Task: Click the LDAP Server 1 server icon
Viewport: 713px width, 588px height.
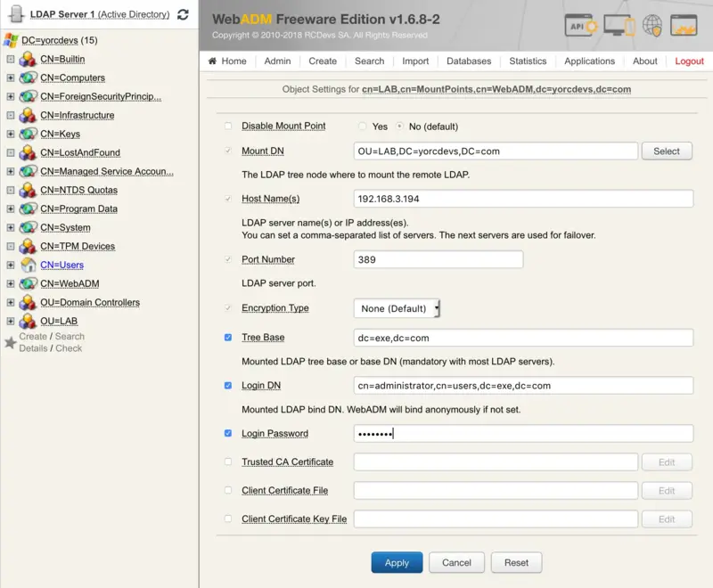Action: (x=16, y=14)
